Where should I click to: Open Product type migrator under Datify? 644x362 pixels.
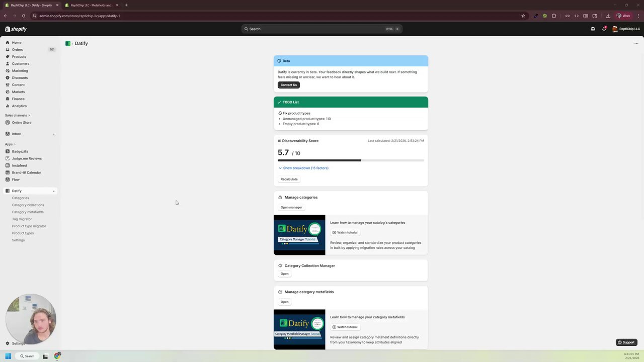29,226
